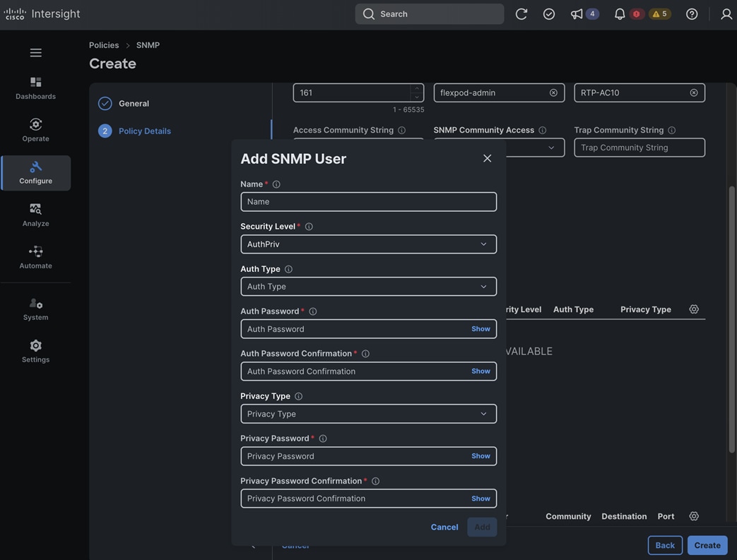Show info for SNMP Community Access

click(543, 130)
